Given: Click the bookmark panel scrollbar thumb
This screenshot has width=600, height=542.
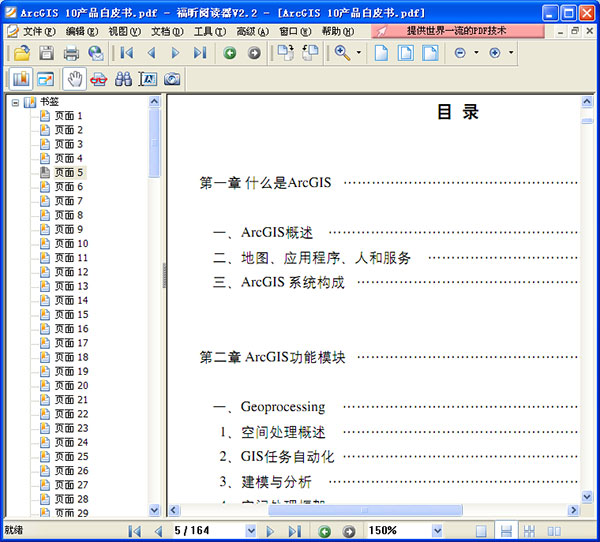Looking at the screenshot, I should point(154,143).
